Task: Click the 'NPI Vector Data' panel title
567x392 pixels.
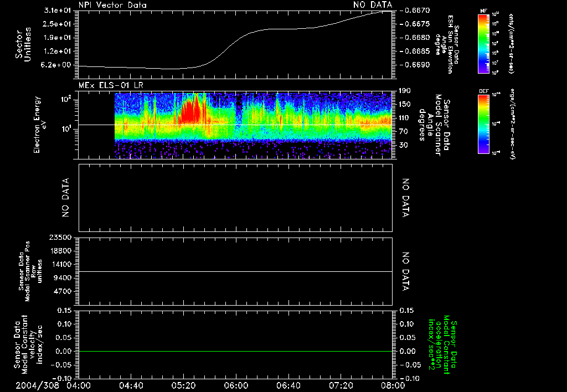Action: click(x=112, y=5)
